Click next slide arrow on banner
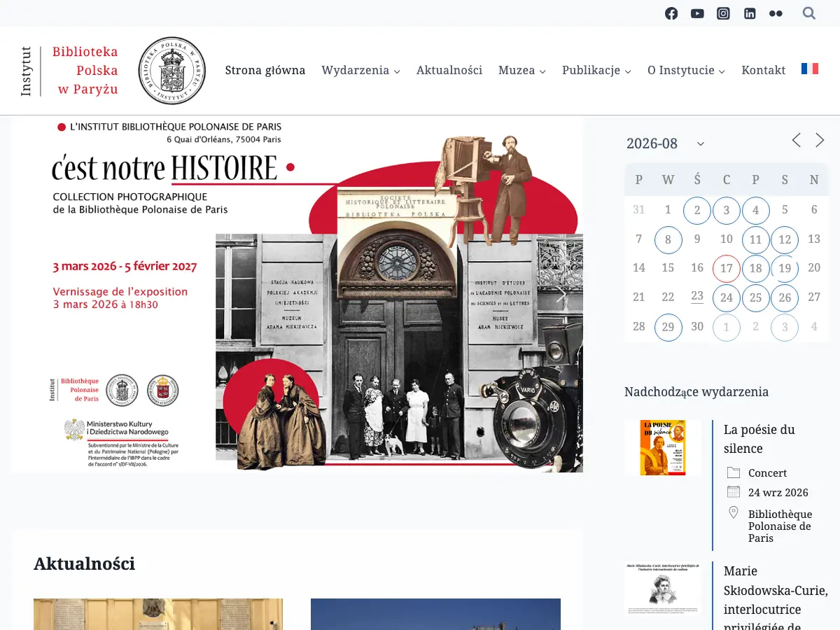This screenshot has height=630, width=840. pyautogui.click(x=561, y=295)
